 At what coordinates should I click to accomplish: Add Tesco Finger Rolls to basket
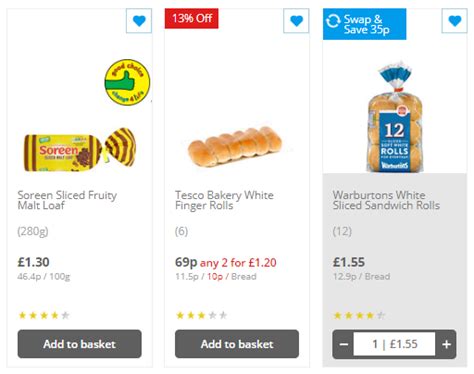[237, 344]
